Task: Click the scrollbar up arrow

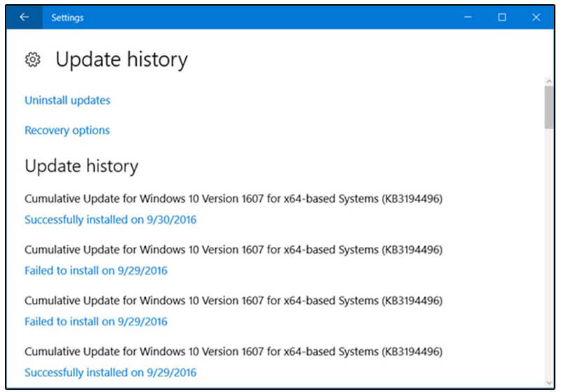Action: (x=549, y=81)
